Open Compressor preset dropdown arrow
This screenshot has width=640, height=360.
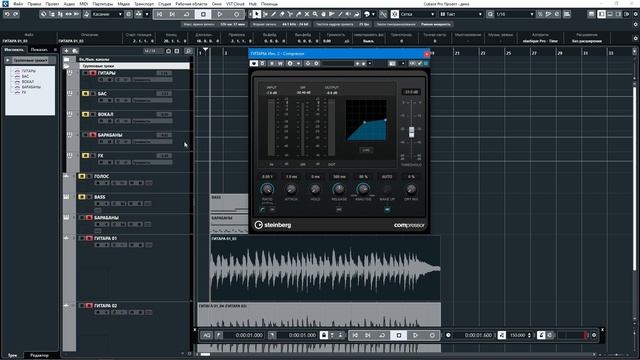[370, 64]
